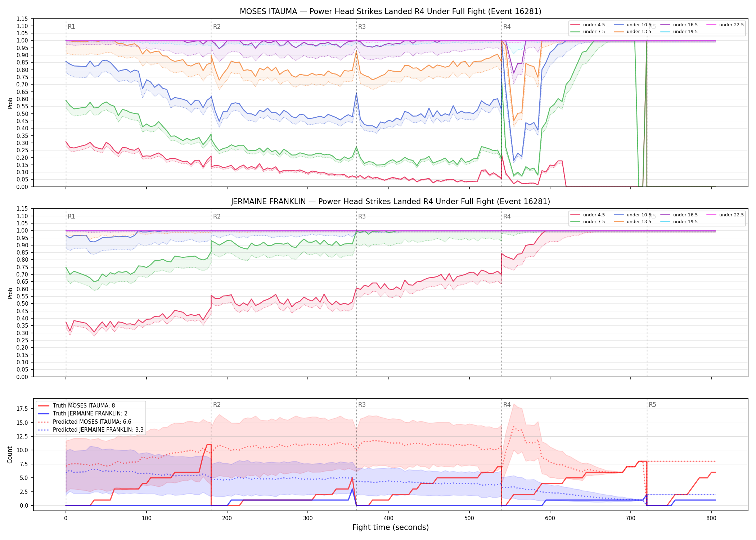
Task: Click the 12.5 tick on the Count axis
Action: [22, 436]
